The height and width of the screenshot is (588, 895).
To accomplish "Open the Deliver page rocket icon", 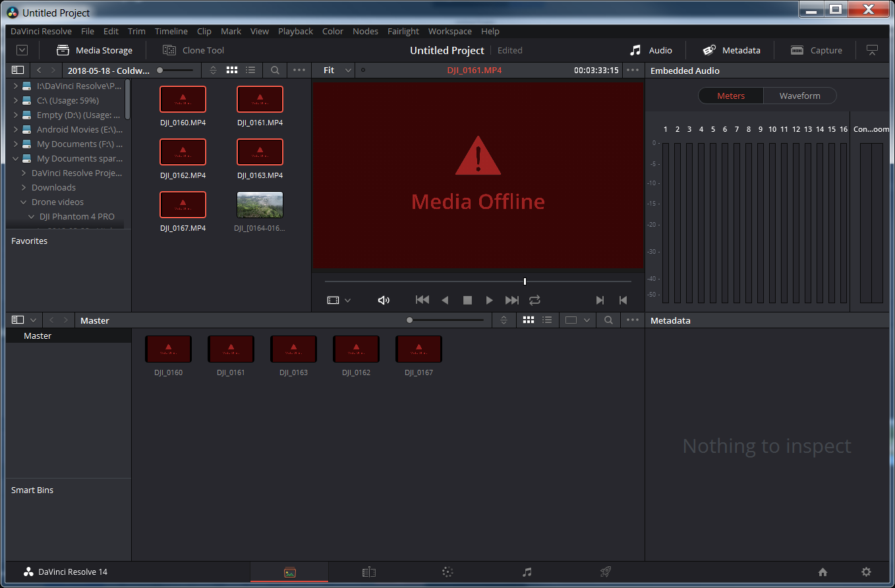I will click(x=606, y=572).
